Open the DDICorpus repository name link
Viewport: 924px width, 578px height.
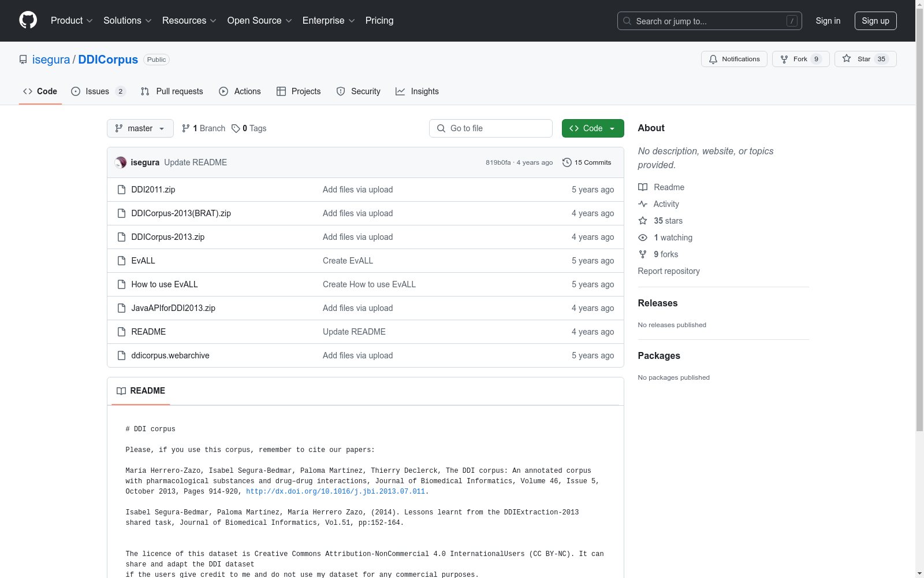pyautogui.click(x=108, y=60)
